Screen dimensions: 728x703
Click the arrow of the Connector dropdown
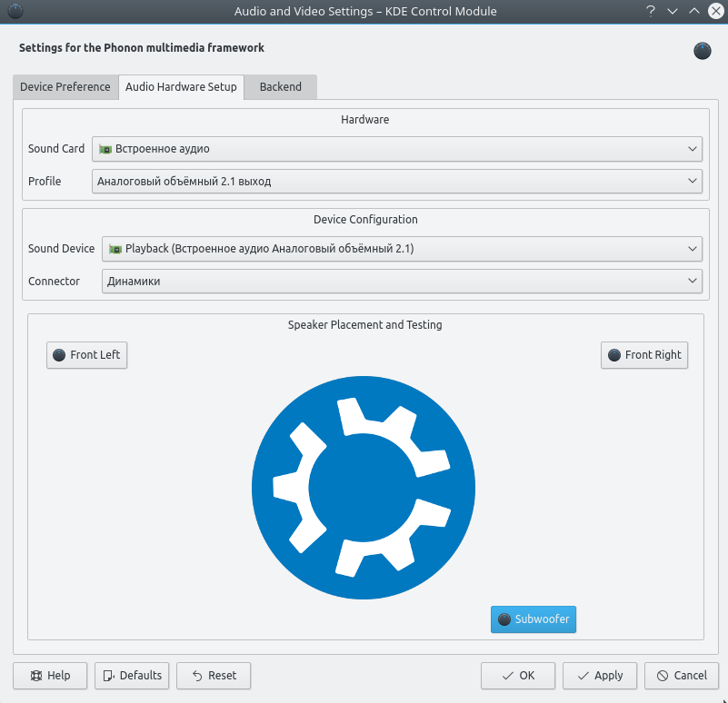(x=693, y=282)
